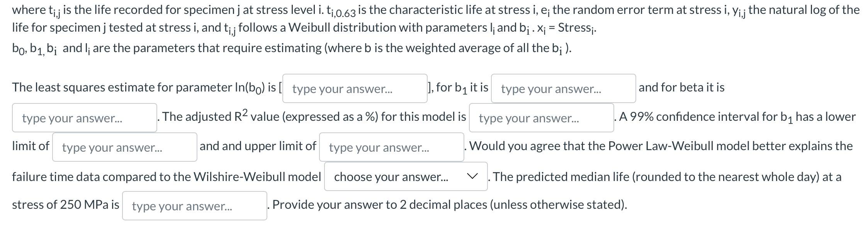868x225 pixels.
Task: Click the b1 estimate answer field
Action: [563, 89]
